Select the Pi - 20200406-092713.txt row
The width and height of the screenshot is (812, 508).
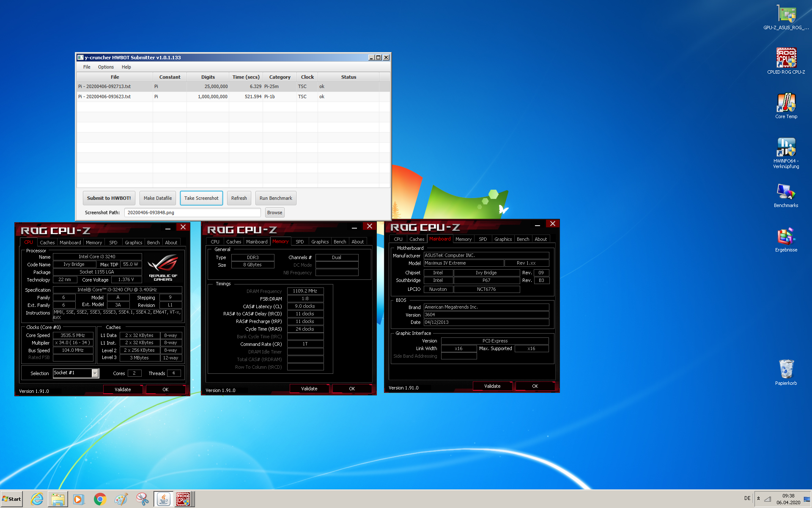(233, 86)
